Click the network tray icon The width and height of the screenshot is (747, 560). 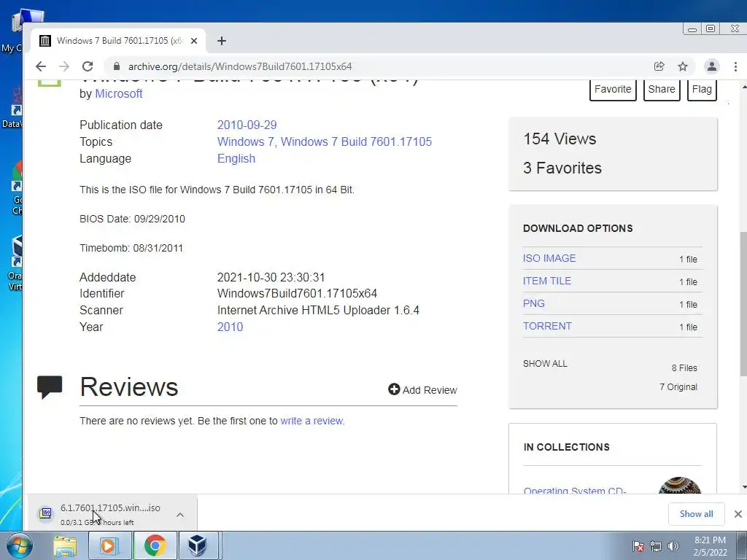656,546
